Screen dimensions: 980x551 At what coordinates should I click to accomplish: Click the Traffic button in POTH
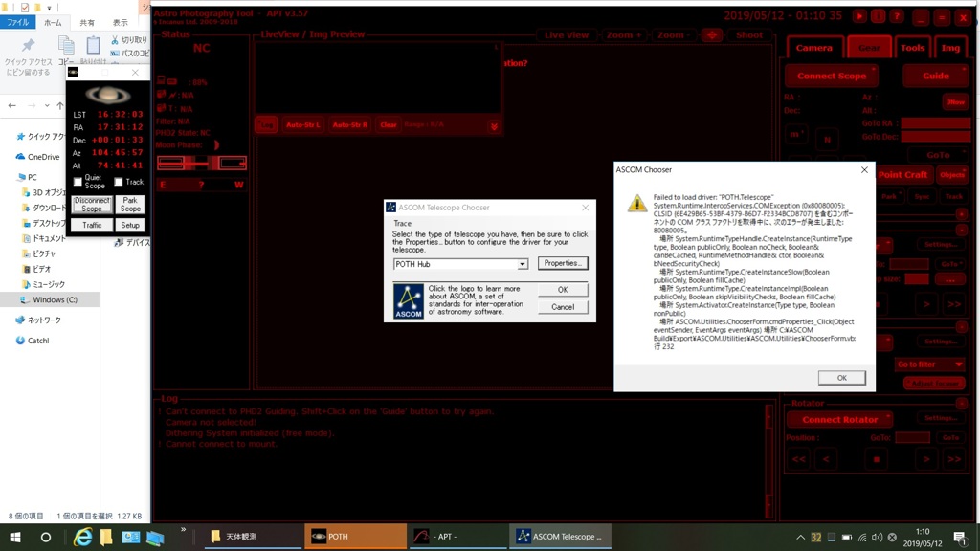92,225
